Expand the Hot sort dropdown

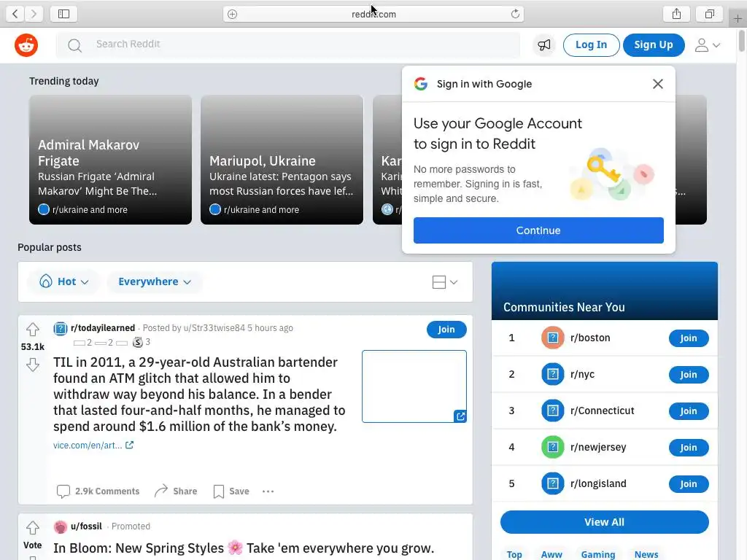tap(64, 281)
